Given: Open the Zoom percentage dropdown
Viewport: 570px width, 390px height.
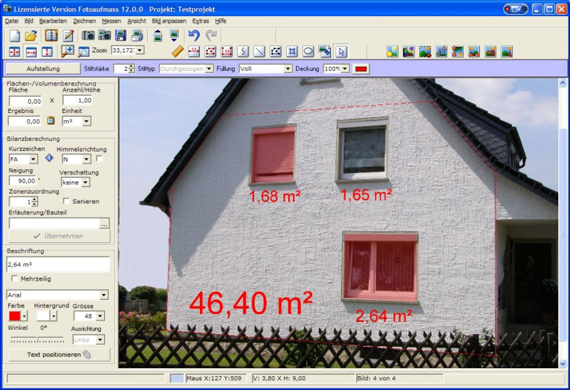Looking at the screenshot, I should coord(140,50).
